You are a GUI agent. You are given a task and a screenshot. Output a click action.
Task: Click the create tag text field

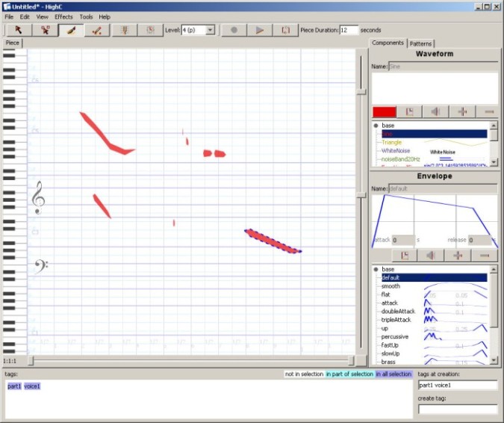(x=457, y=410)
